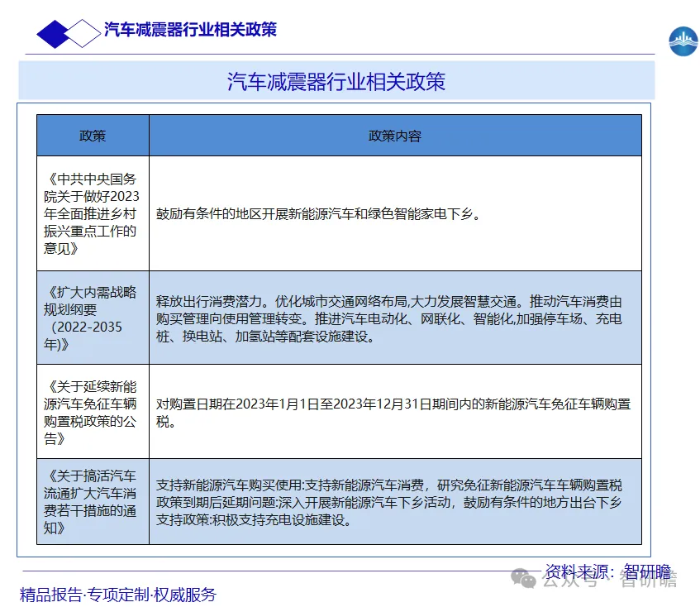Click the round blue logo icon at top right
Viewport: 700px width, 607px height.
pos(683,41)
